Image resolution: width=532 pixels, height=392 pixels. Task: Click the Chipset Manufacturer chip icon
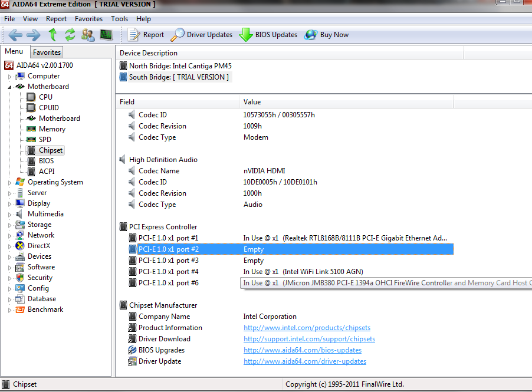(x=123, y=305)
